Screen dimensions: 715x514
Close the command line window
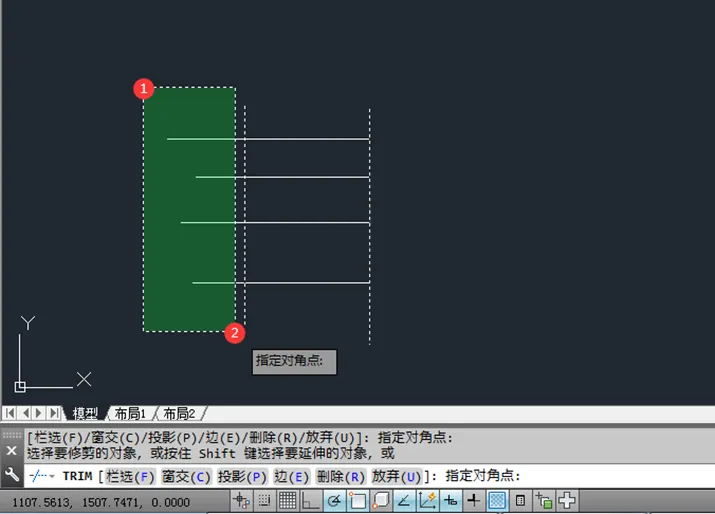click(11, 451)
